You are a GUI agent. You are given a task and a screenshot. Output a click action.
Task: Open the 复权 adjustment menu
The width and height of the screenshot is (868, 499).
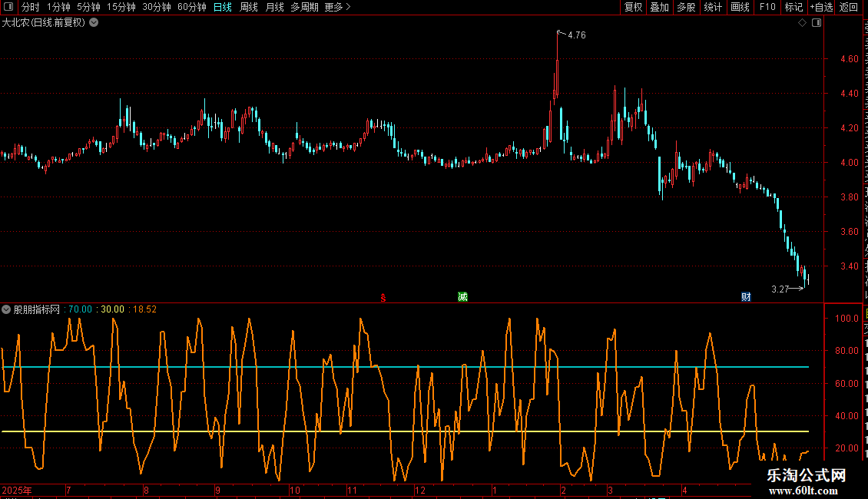click(x=633, y=7)
